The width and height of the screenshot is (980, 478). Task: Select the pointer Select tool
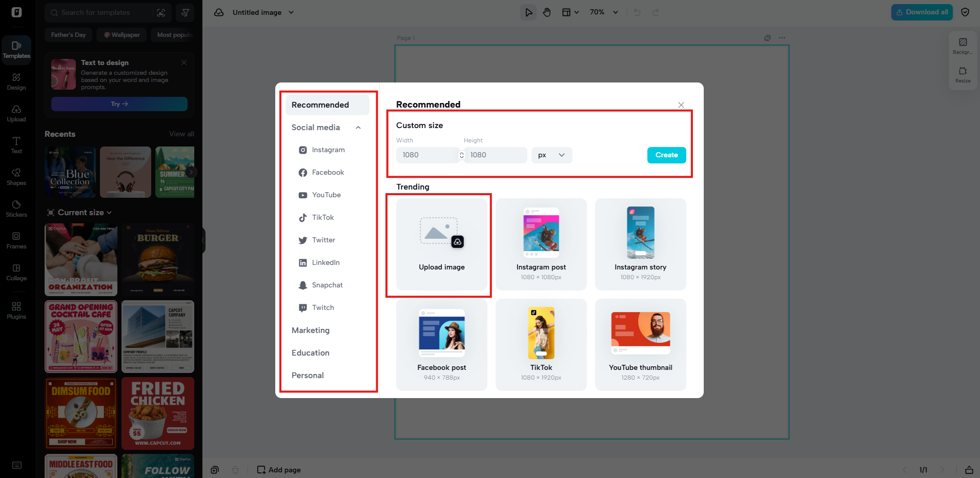[528, 12]
